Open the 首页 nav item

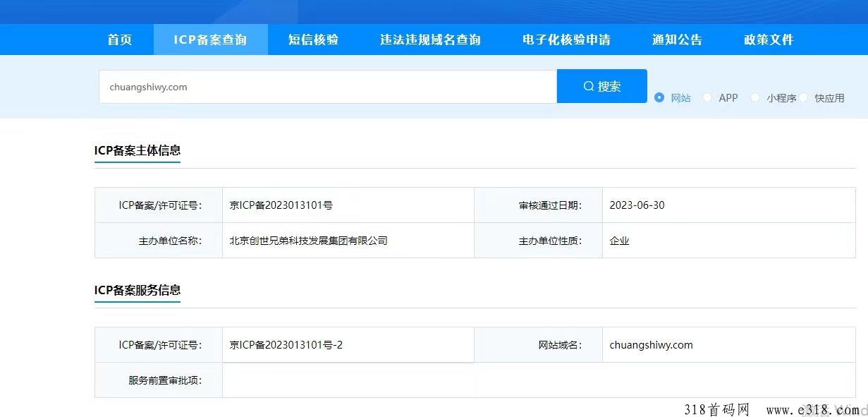pyautogui.click(x=120, y=40)
